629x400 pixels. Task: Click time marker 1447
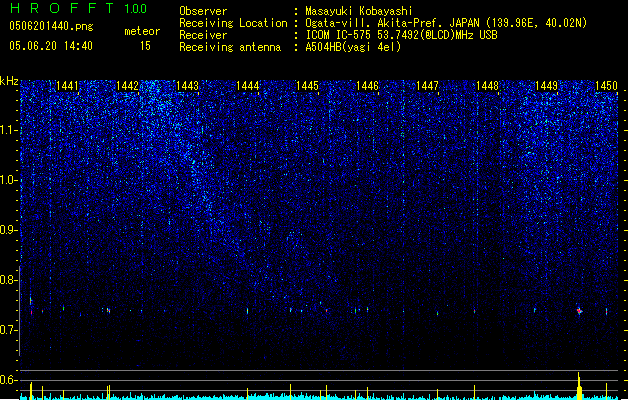coord(427,86)
